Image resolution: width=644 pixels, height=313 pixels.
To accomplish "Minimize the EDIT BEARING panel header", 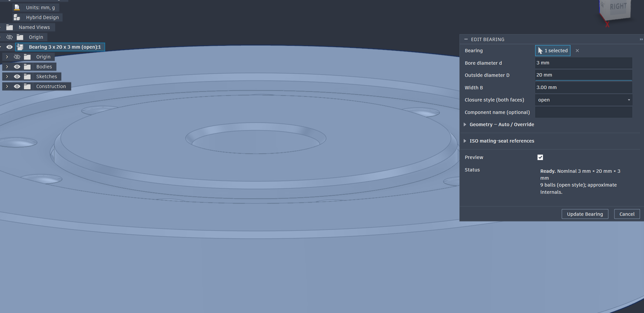I will click(x=466, y=39).
